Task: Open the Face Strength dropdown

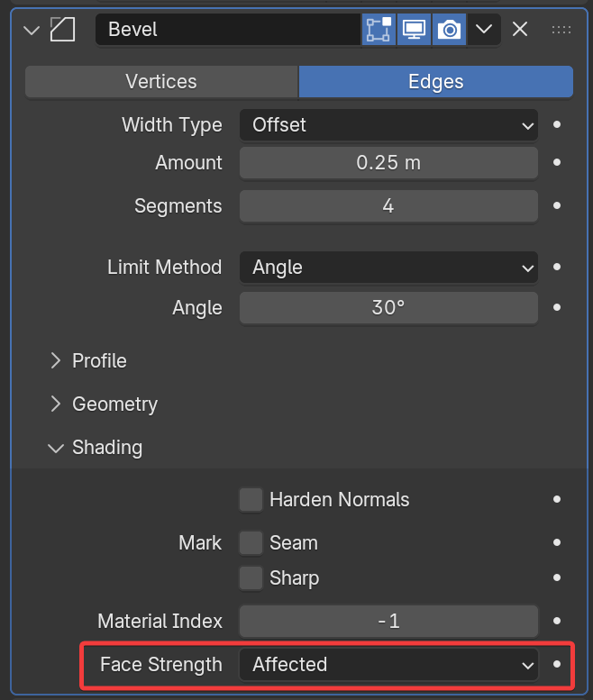Action: click(388, 665)
